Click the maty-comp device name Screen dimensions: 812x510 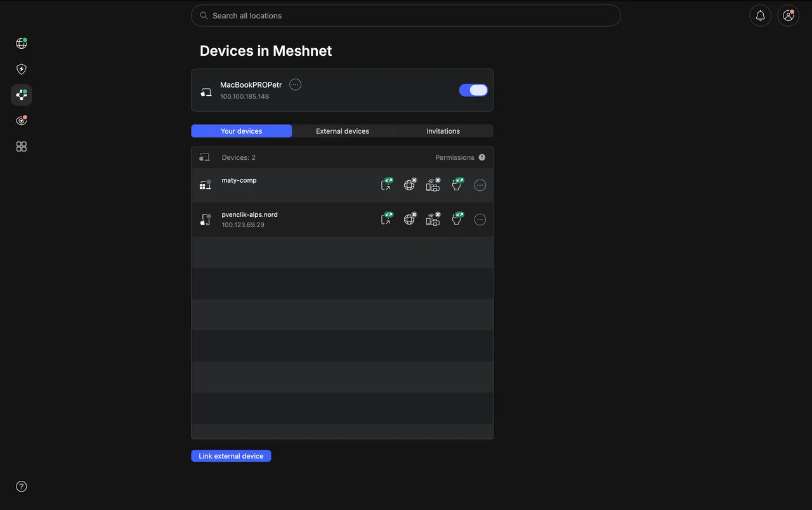239,180
